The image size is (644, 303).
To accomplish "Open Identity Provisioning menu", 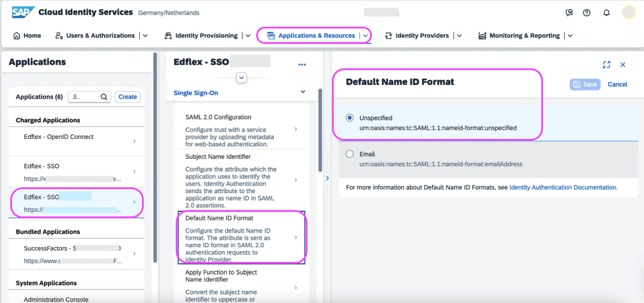I will (201, 36).
